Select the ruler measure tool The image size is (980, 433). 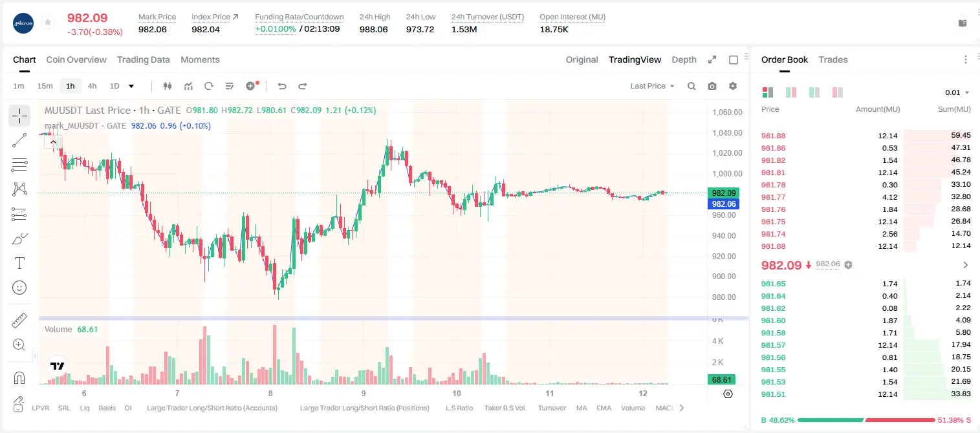pyautogui.click(x=19, y=321)
